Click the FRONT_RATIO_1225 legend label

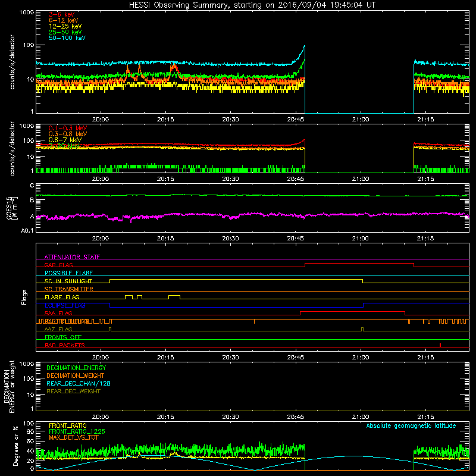77,431
